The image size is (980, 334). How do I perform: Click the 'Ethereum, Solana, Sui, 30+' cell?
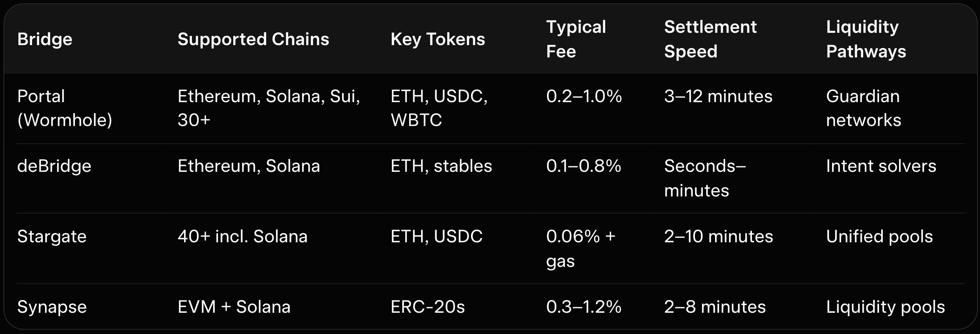click(268, 108)
